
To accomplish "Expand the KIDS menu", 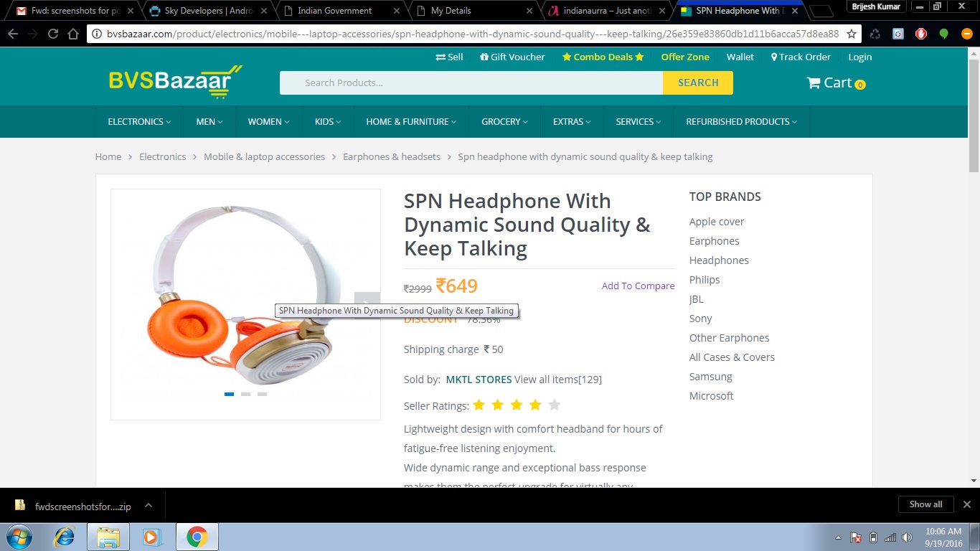I will (328, 122).
